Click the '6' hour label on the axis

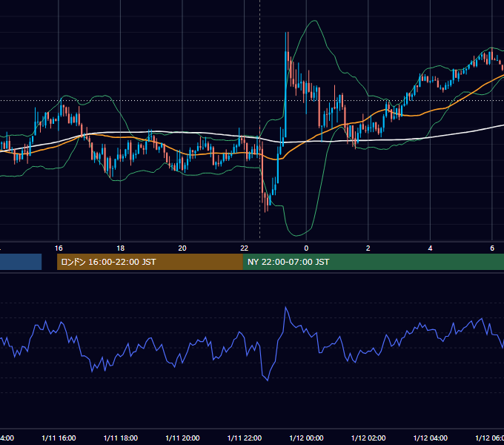492,248
